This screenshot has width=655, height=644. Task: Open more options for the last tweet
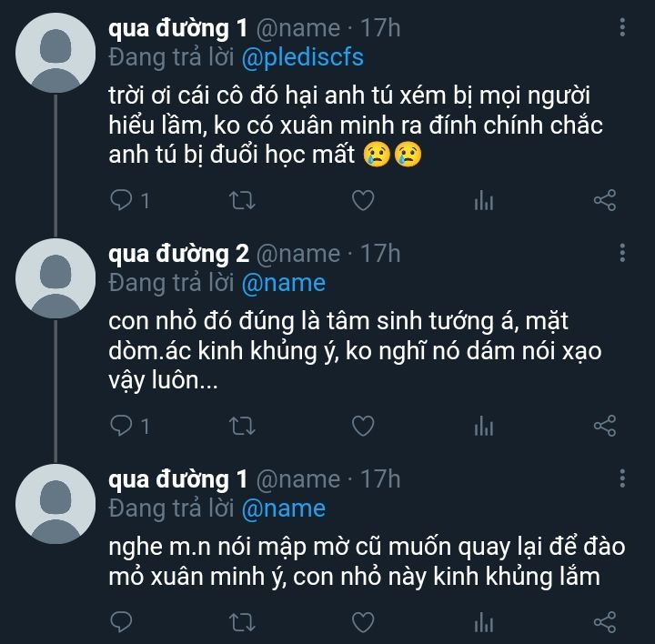(x=623, y=478)
